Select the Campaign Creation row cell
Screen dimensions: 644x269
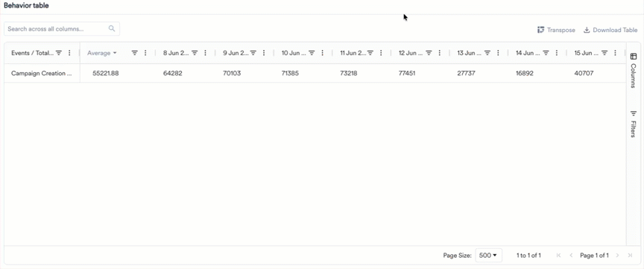coord(42,73)
